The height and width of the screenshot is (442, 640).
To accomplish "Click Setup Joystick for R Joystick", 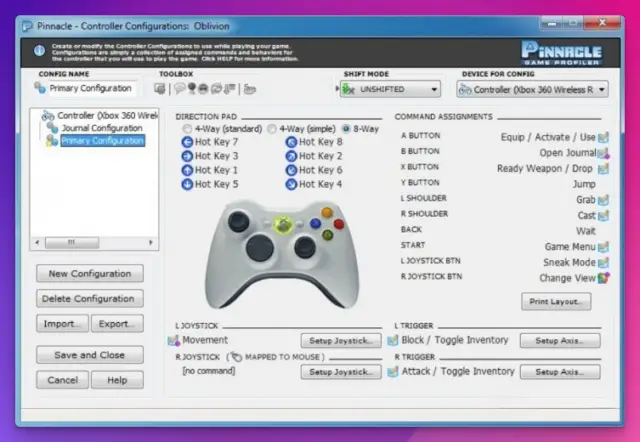I will [x=341, y=372].
